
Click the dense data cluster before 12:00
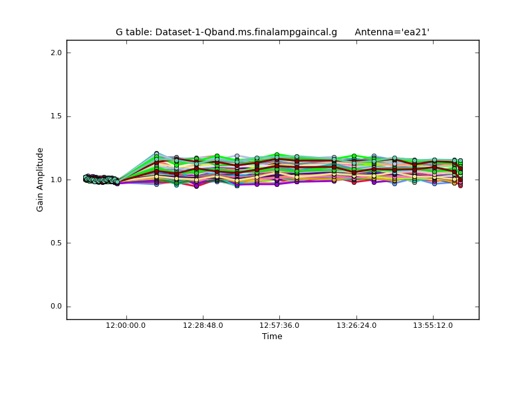pyautogui.click(x=100, y=179)
